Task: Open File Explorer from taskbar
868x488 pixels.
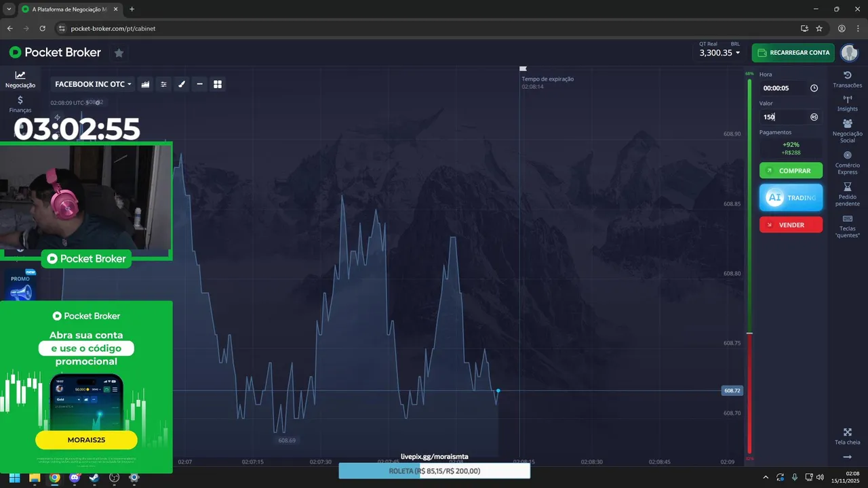Action: click(35, 477)
